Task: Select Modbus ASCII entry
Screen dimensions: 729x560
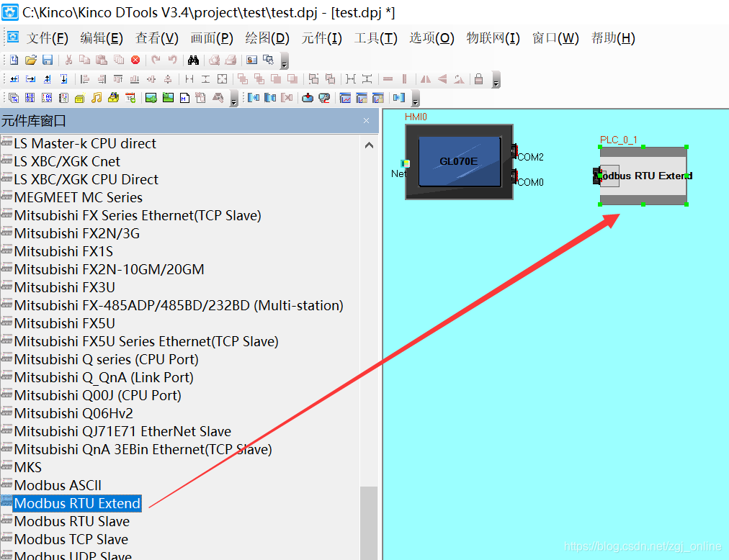Action: [58, 485]
